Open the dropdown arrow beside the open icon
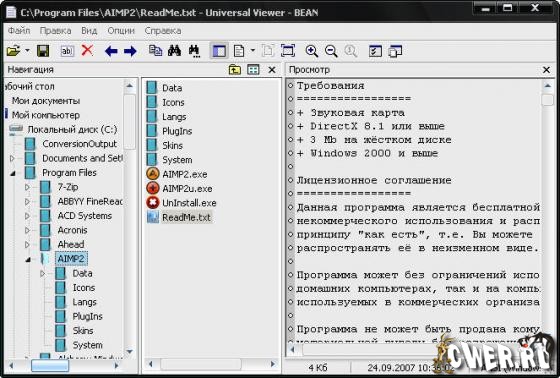Viewport: 560px width, 378px height. pos(28,51)
